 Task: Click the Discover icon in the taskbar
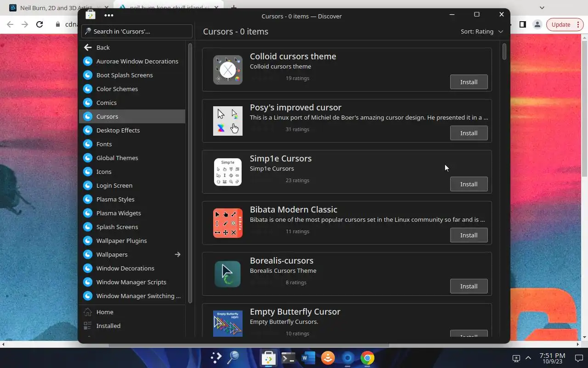click(268, 358)
